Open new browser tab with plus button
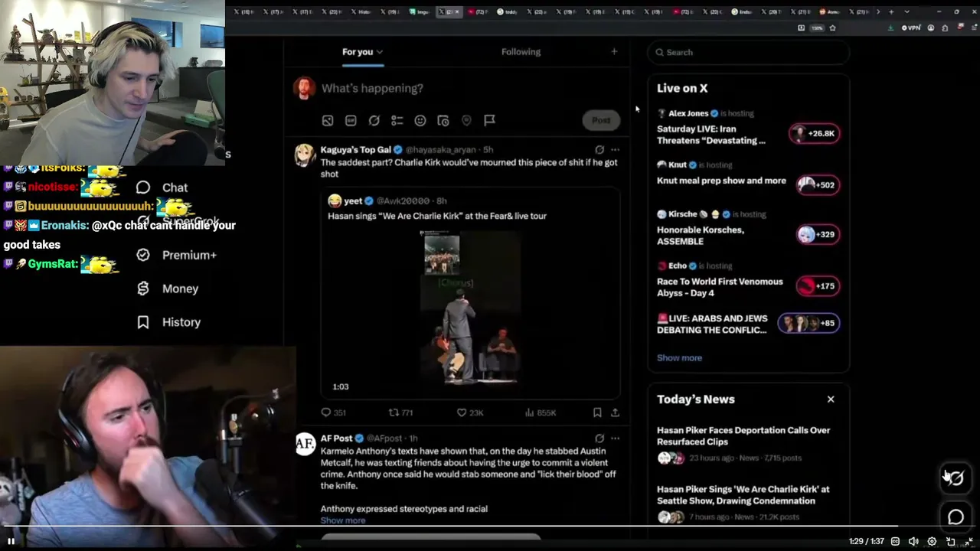Viewport: 980px width, 551px height. [x=890, y=11]
